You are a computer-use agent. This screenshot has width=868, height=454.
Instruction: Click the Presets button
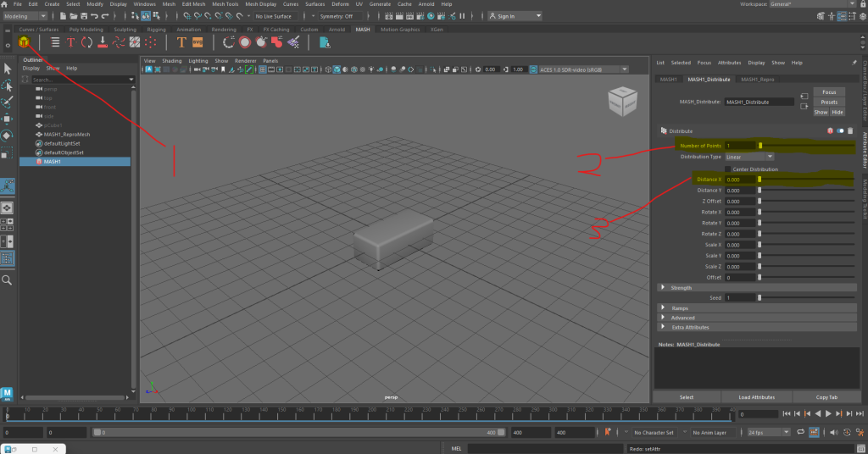click(829, 102)
